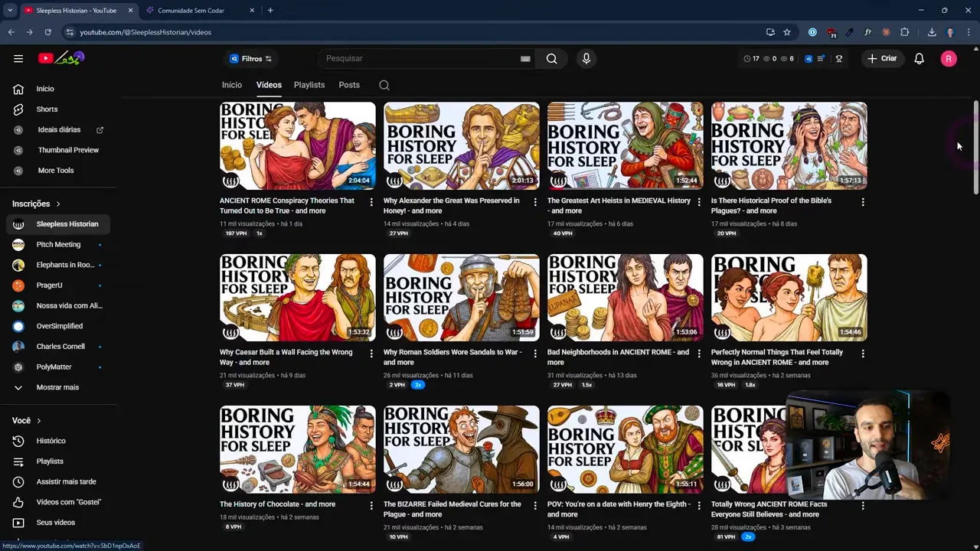The image size is (980, 551).
Task: Click the Criar button
Action: pyautogui.click(x=883, y=58)
